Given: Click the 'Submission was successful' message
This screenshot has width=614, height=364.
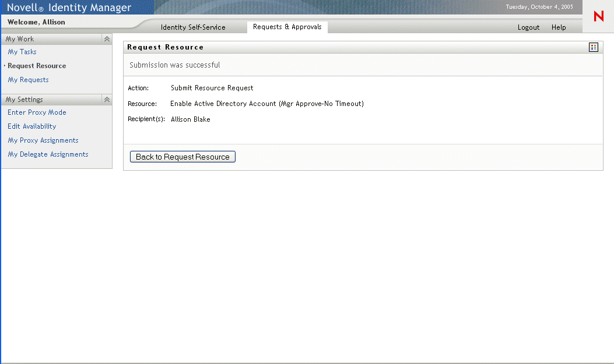Looking at the screenshot, I should pos(175,65).
